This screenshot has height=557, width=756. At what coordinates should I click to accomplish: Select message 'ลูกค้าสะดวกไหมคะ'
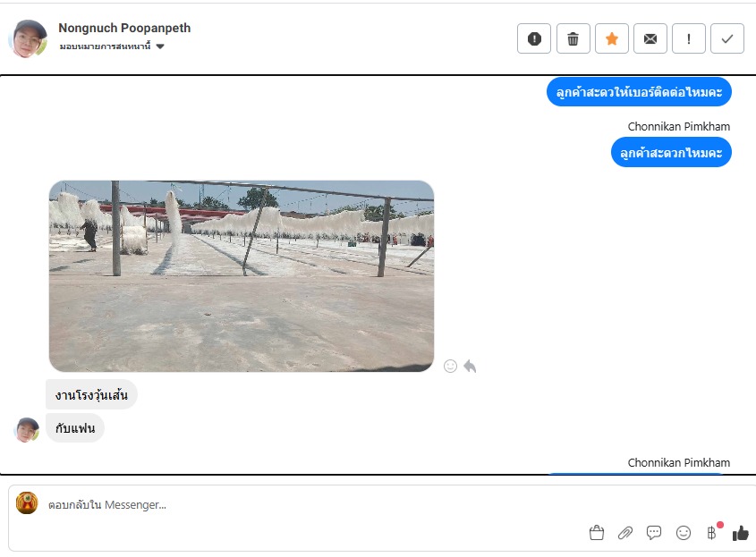(671, 153)
